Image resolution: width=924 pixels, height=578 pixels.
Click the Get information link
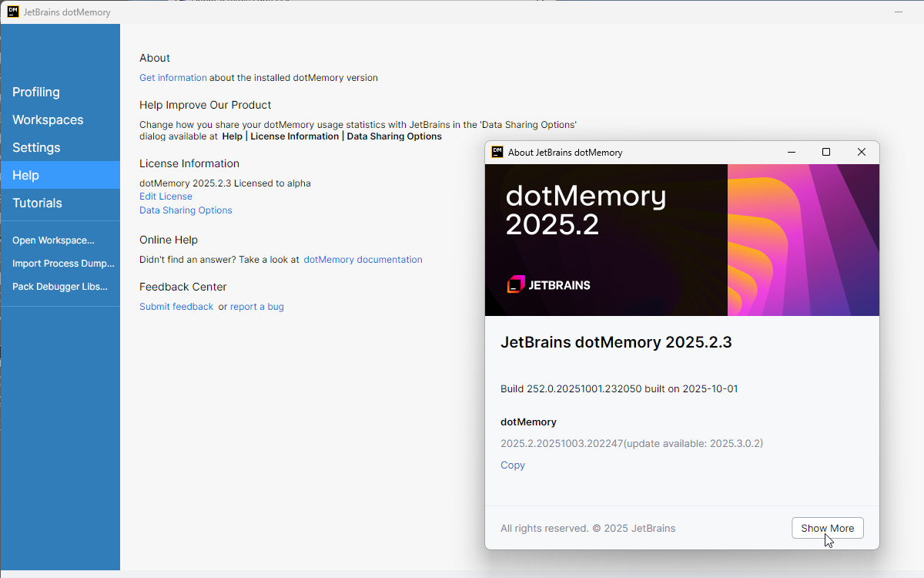point(172,78)
